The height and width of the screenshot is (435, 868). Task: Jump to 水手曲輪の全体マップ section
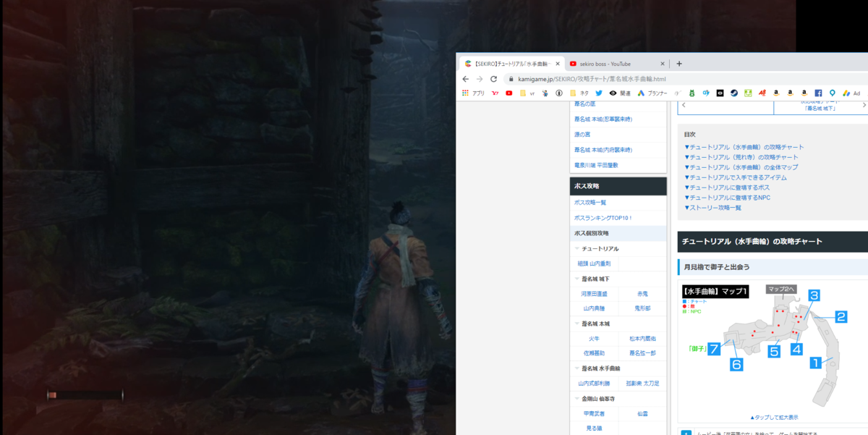[741, 167]
